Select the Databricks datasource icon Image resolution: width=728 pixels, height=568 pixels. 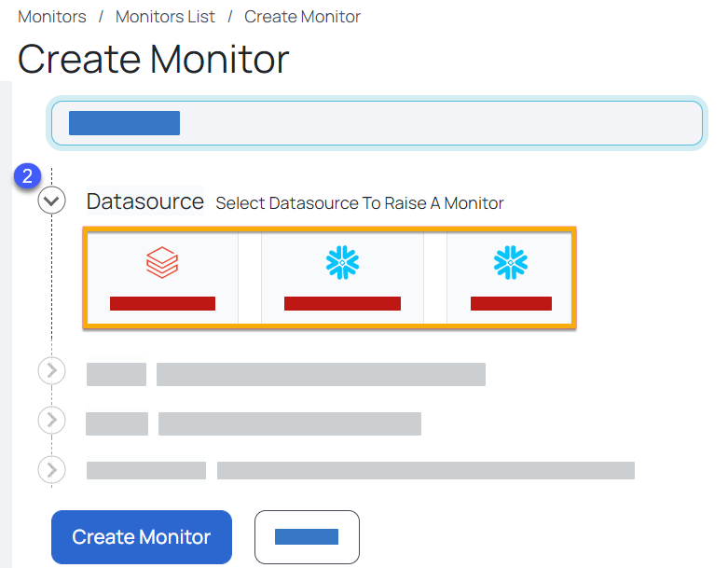[162, 262]
